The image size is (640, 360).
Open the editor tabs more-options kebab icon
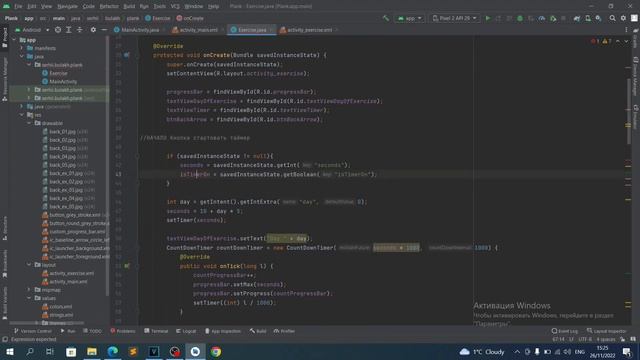(x=626, y=30)
